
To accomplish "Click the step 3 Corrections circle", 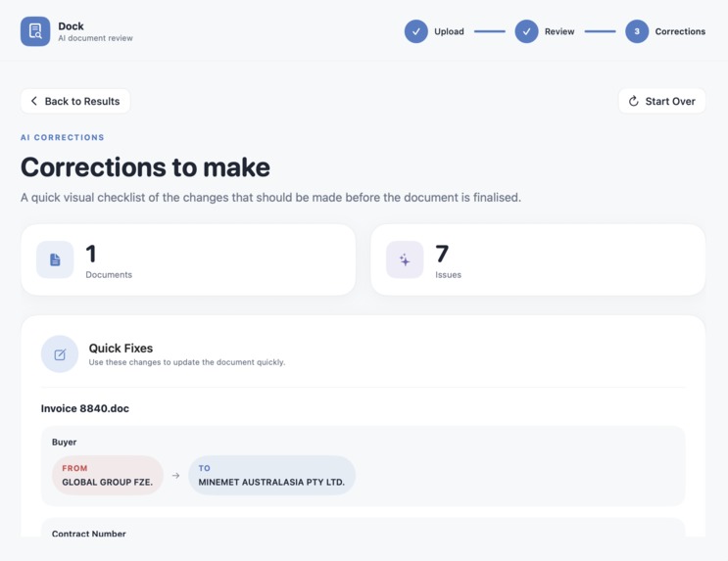I will pyautogui.click(x=637, y=31).
